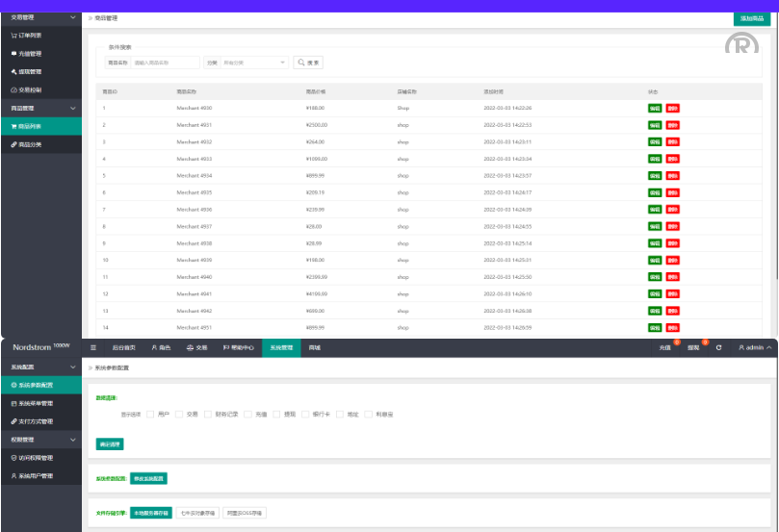779x532 pixels.
Task: Open 系统用户管理 user icon item
Action: click(13, 476)
